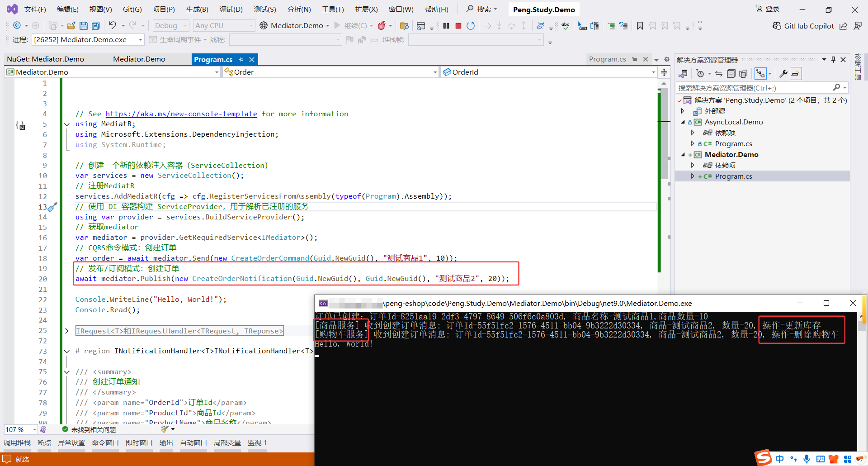Click the microphone icon in the input bar

click(x=807, y=459)
